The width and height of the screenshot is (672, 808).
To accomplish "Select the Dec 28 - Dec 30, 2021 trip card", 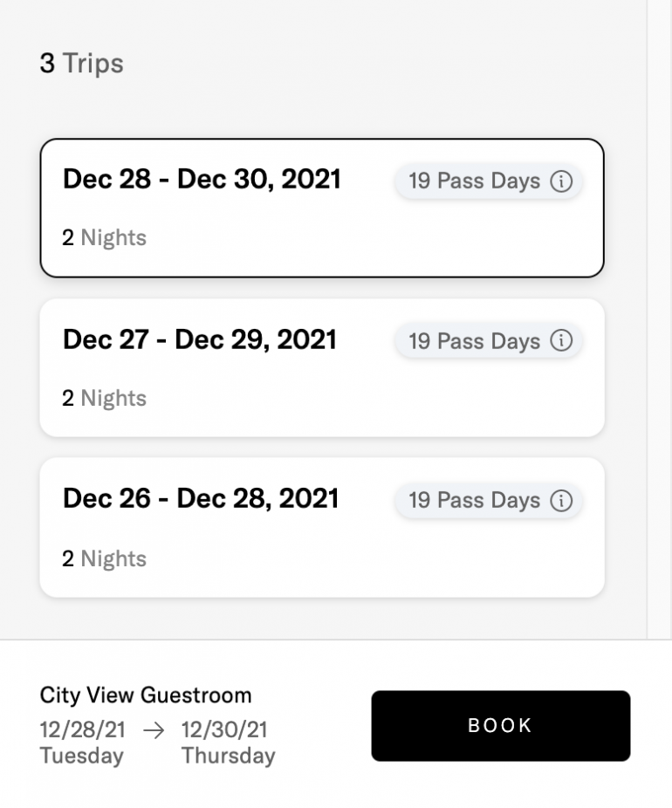I will point(321,208).
